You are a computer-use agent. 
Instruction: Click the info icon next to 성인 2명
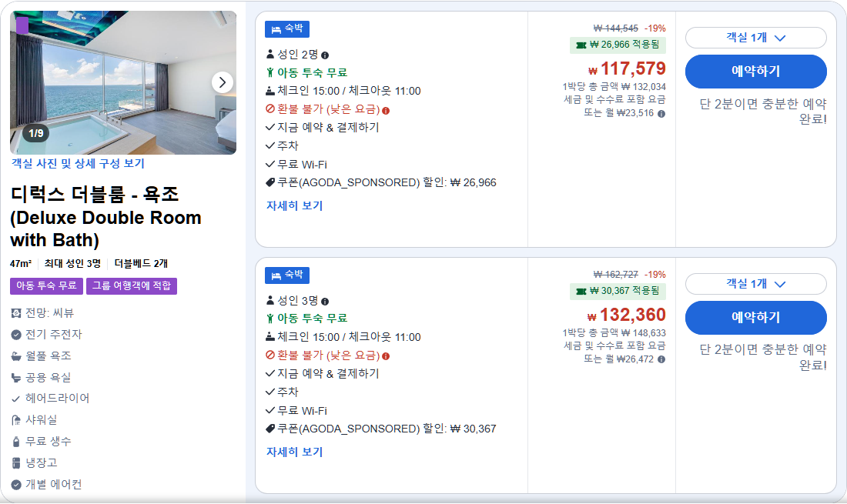(326, 54)
